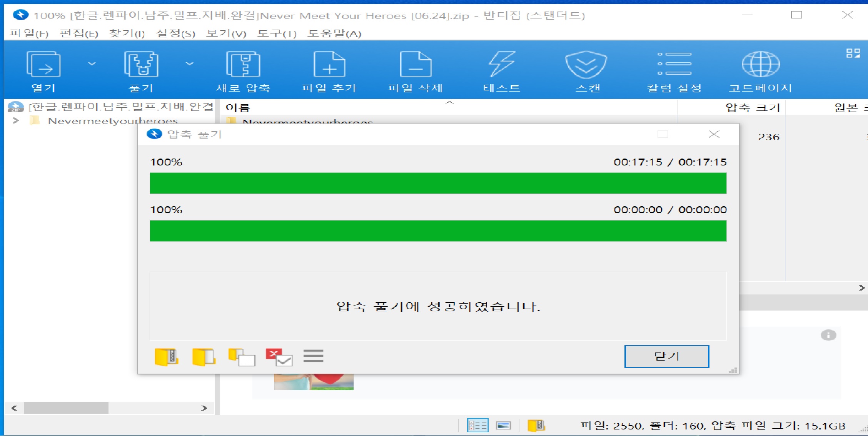Click the 스캔 (Scan) shield icon

point(586,65)
